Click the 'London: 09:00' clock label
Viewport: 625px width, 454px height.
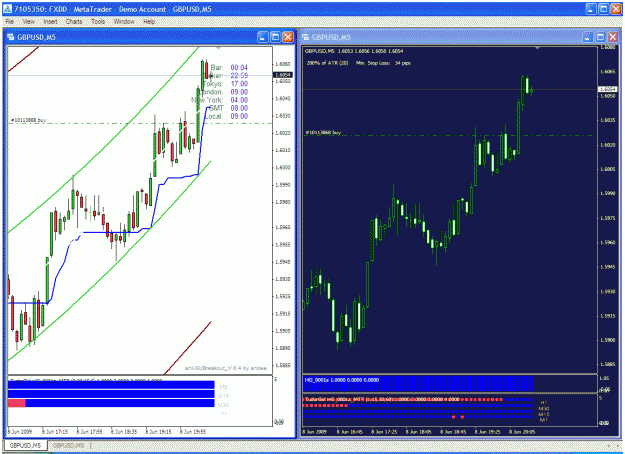click(224, 92)
